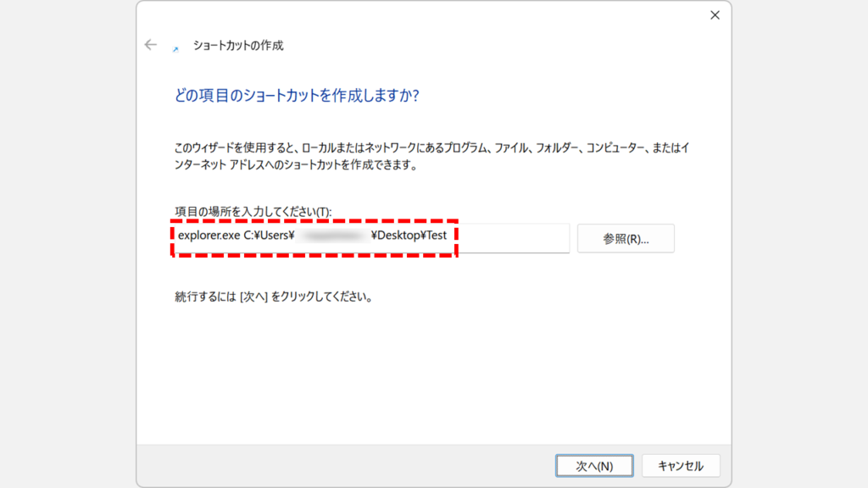Image resolution: width=868 pixels, height=488 pixels.
Task: Click the shortcut icon beside the dialog title
Action: [175, 49]
